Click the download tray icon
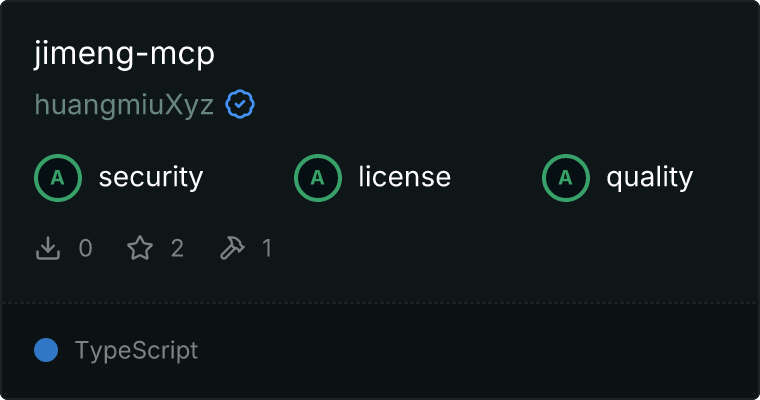This screenshot has width=760, height=400. click(48, 248)
